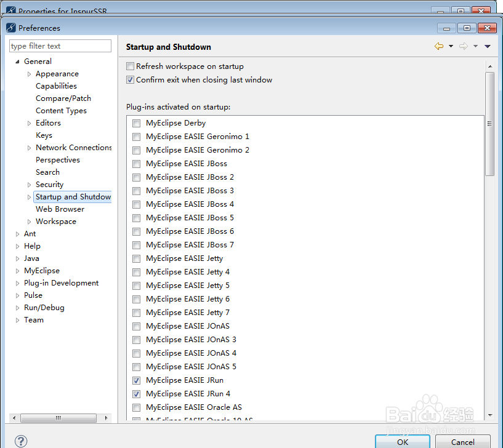503x448 pixels.
Task: Click the plug-in list scroll down arrow
Action: tap(490, 415)
